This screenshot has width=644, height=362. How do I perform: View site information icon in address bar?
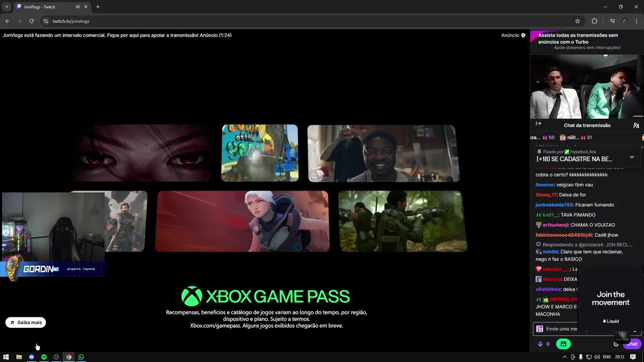46,21
